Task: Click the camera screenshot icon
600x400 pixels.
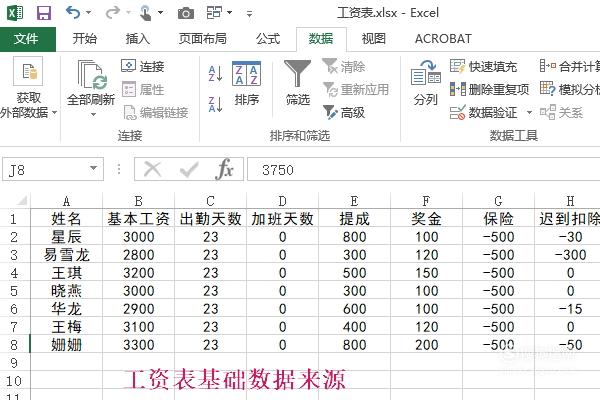Action: click(x=186, y=14)
